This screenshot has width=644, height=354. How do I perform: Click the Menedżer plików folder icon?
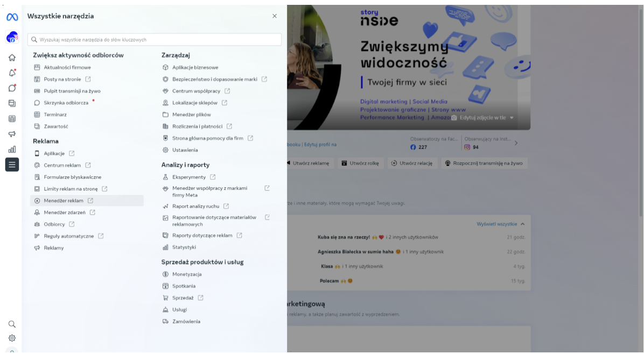165,115
